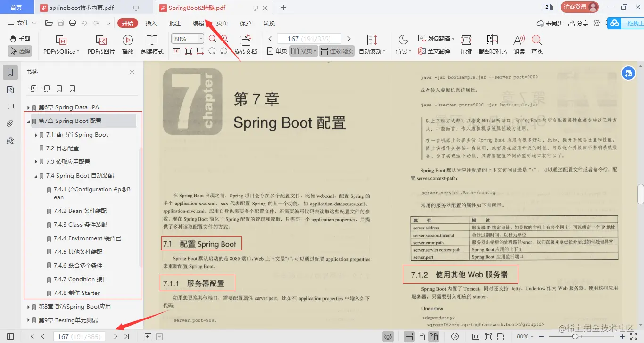644x343 pixels.
Task: Click the 未同步 sync status button
Action: pos(550,23)
